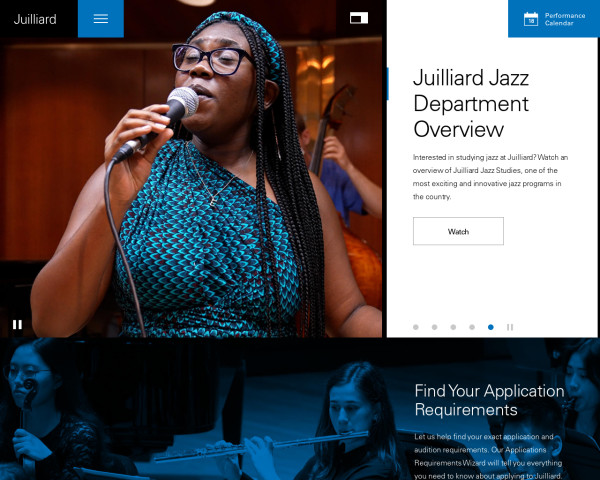
Task: Go to the second carousel slide
Action: click(434, 327)
